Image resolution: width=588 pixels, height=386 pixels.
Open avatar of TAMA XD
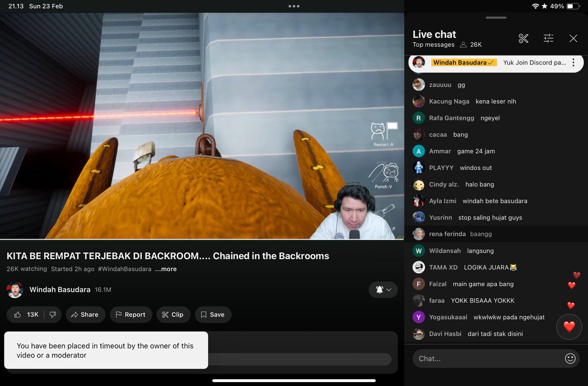[x=418, y=267]
